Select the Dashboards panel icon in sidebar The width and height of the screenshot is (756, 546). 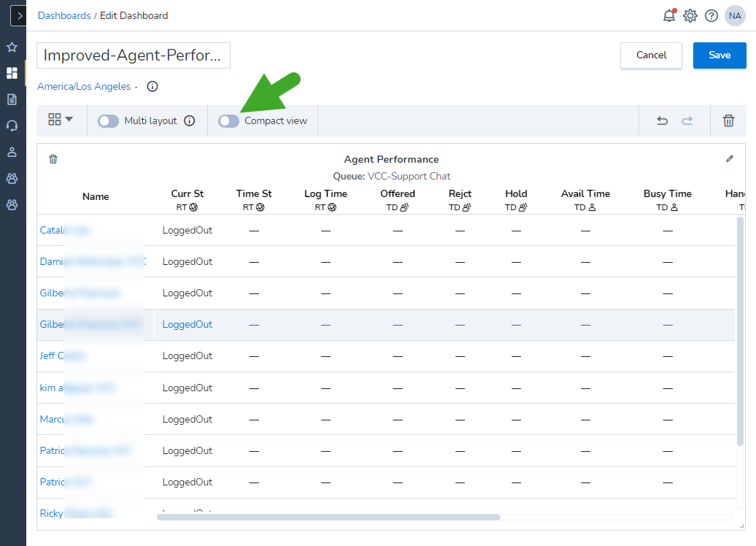click(12, 73)
